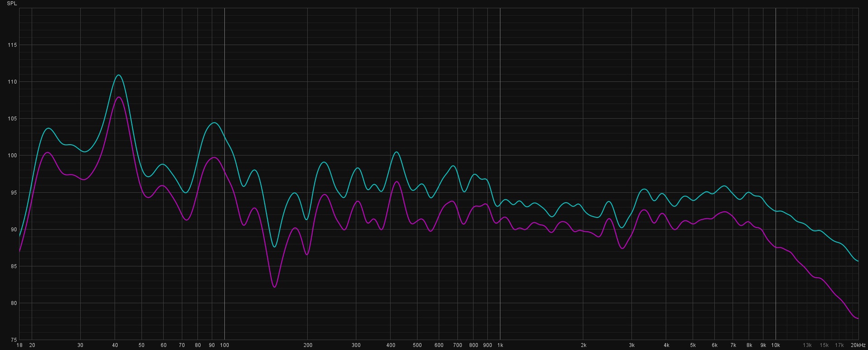Select the 80 Hz frequency axis label
Viewport: 868px width, 350px height.
198,345
